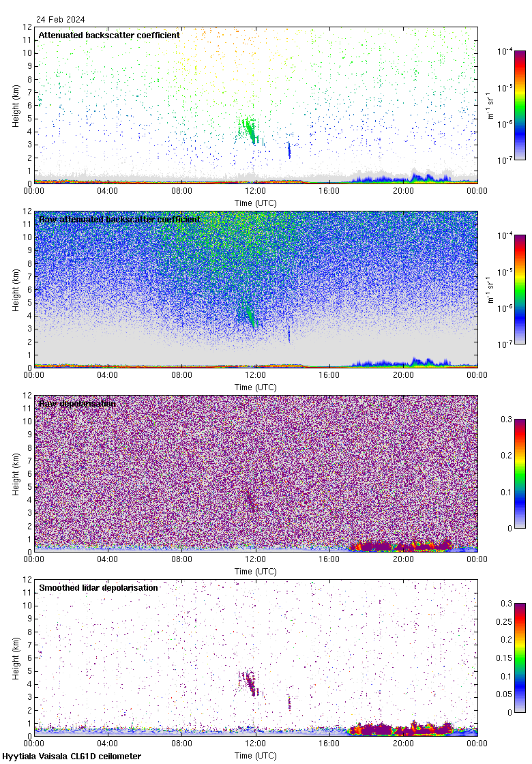The image size is (532, 764).
Task: Click the Attenuated backscatter coefficient panel's colorbar
Action: coord(520,105)
